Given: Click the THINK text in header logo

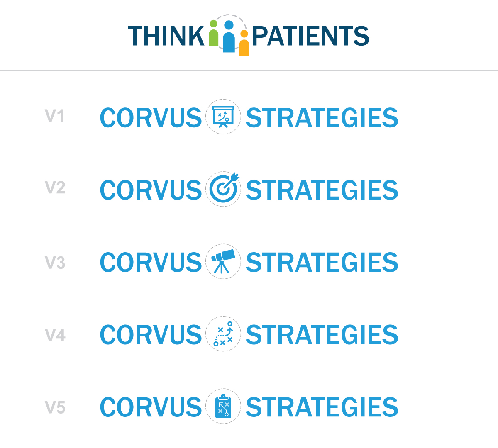Looking at the screenshot, I should coord(166,36).
